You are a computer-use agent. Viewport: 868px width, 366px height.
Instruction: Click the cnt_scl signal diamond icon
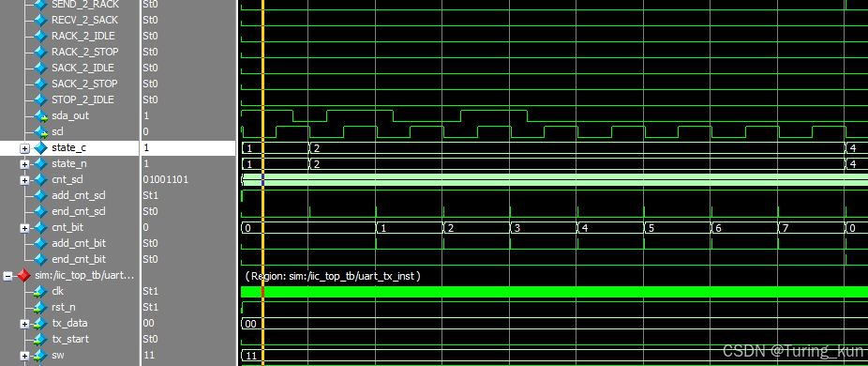pos(40,179)
